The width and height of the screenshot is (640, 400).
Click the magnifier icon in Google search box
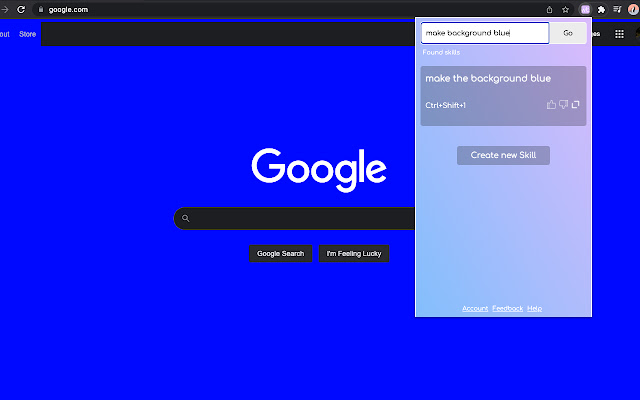[x=186, y=218]
